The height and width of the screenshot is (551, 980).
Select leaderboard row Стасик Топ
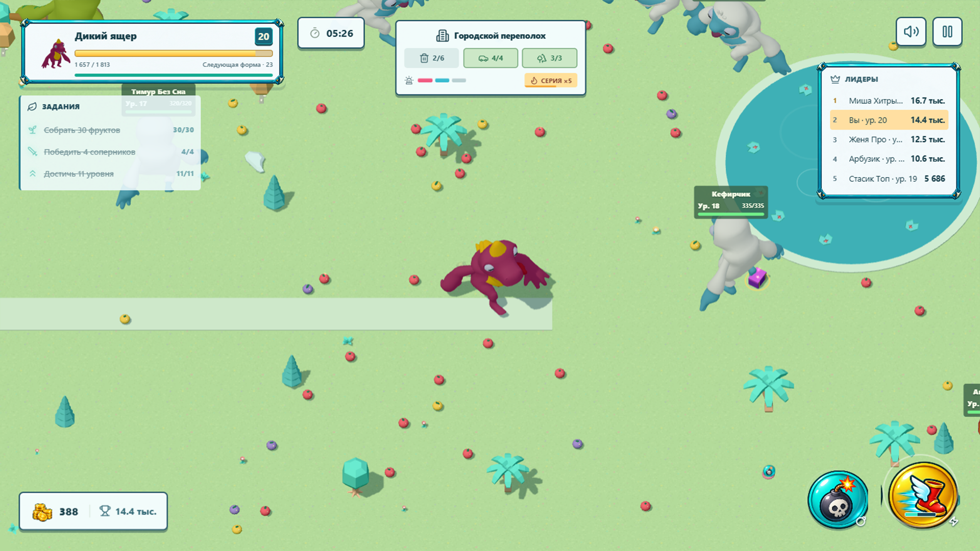coord(889,179)
